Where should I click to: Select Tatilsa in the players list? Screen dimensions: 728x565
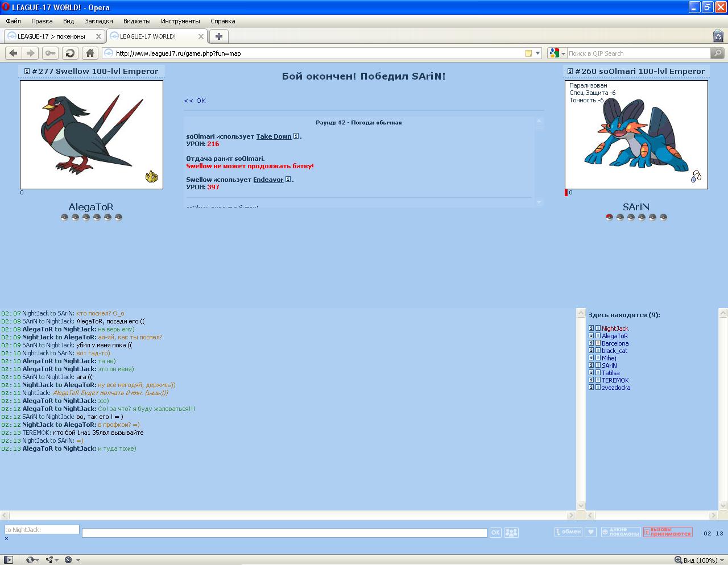coord(611,373)
